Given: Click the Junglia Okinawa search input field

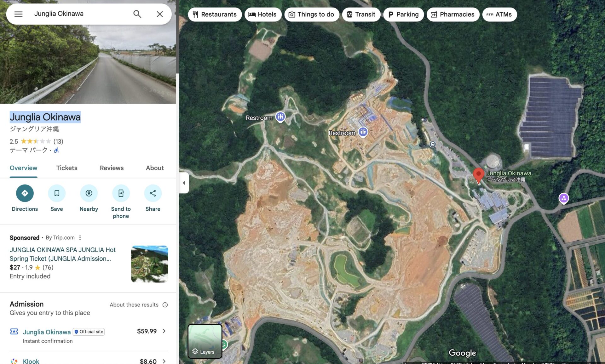Looking at the screenshot, I should click(x=79, y=14).
